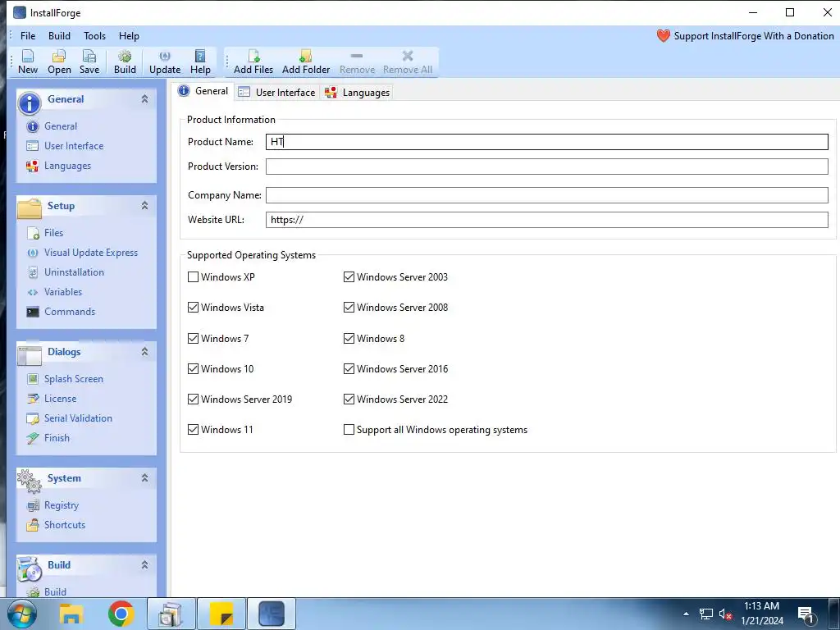
Task: Enable the Windows XP checkbox
Action: [x=194, y=277]
